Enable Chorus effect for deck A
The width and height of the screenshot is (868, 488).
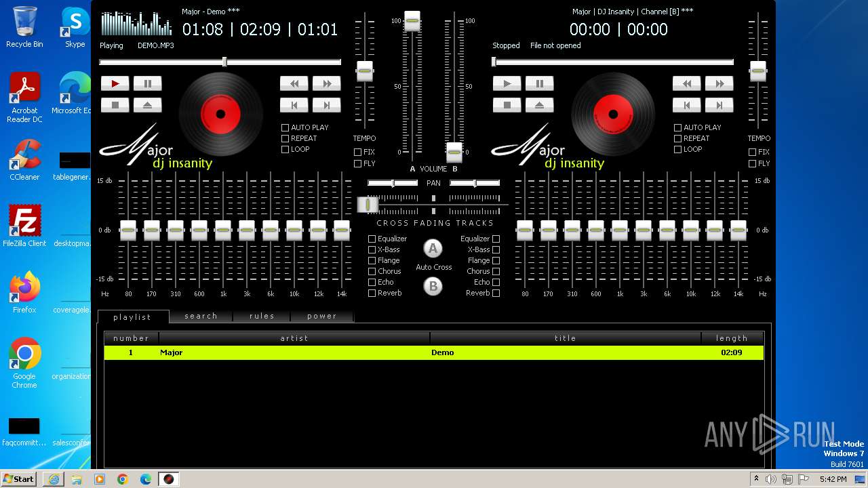click(372, 271)
